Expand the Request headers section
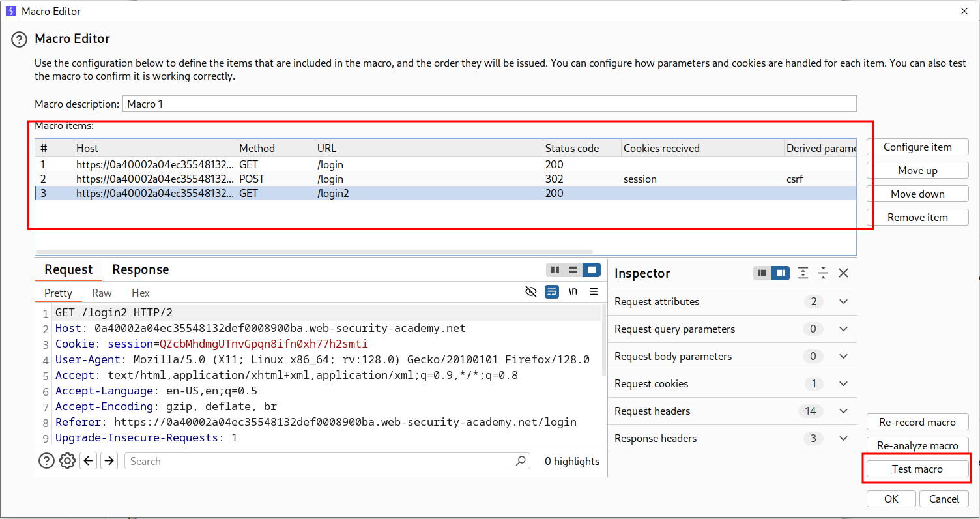Screen dimensions: 980x519 point(844,411)
